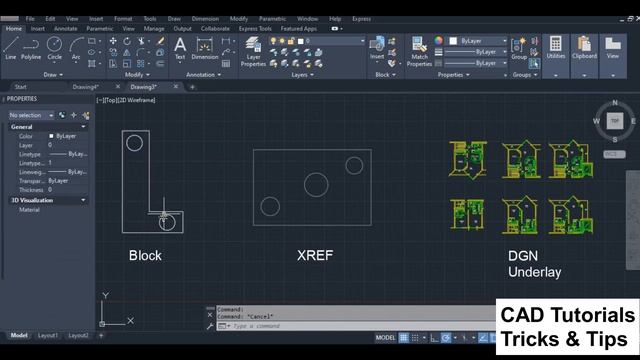Click the Move tool icon
This screenshot has width=640, height=360.
coord(113,41)
